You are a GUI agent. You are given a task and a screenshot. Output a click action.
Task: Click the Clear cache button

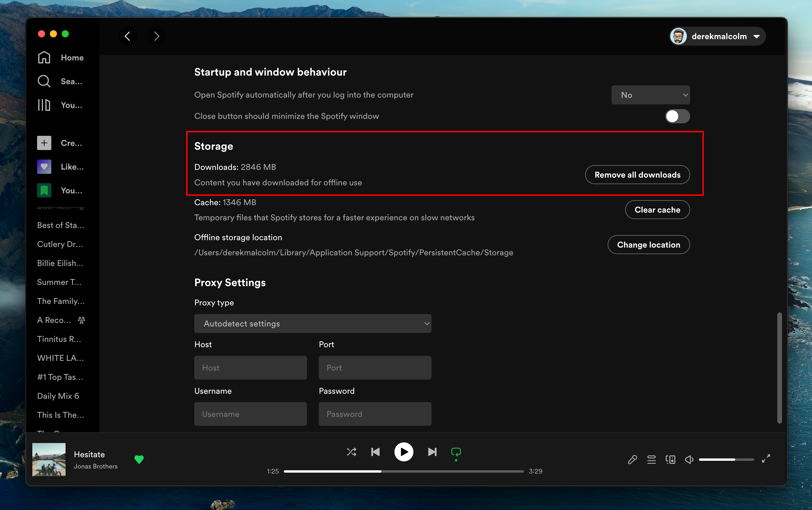tap(657, 209)
